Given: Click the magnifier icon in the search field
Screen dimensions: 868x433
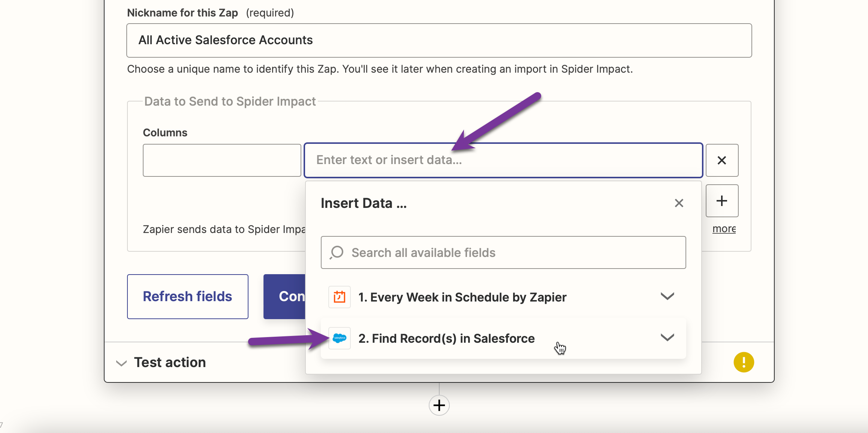Looking at the screenshot, I should tap(337, 252).
